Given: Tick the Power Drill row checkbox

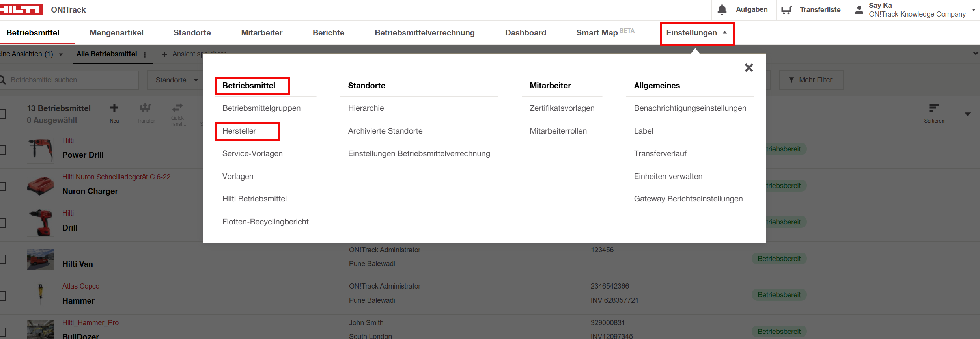Looking at the screenshot, I should tap(2, 150).
